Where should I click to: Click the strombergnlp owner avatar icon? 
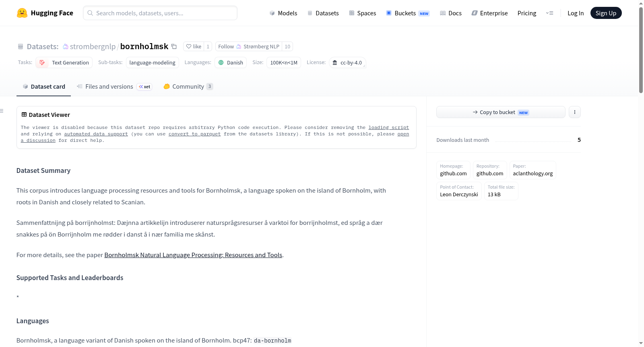(66, 46)
